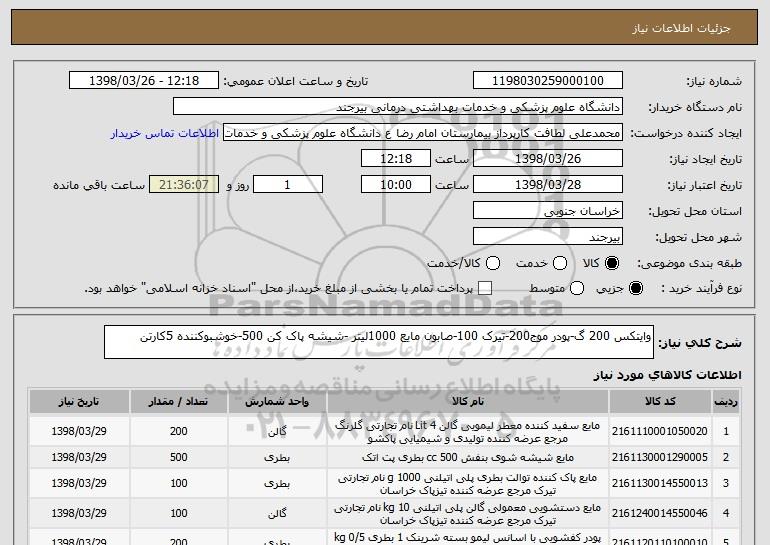
Task: Click the days remaining field showing 1
Action: pyautogui.click(x=288, y=185)
